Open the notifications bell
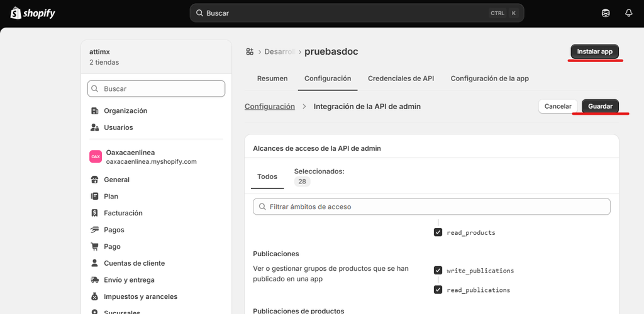Image resolution: width=644 pixels, height=314 pixels. 628,13
